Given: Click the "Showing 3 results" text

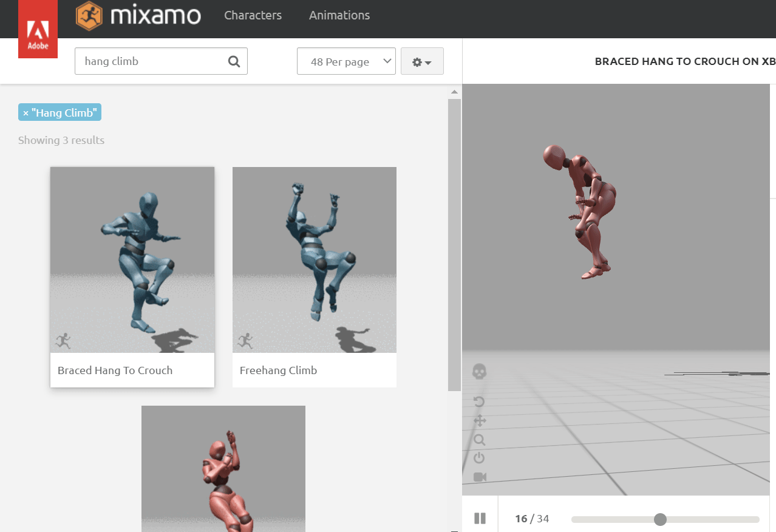Looking at the screenshot, I should [61, 140].
